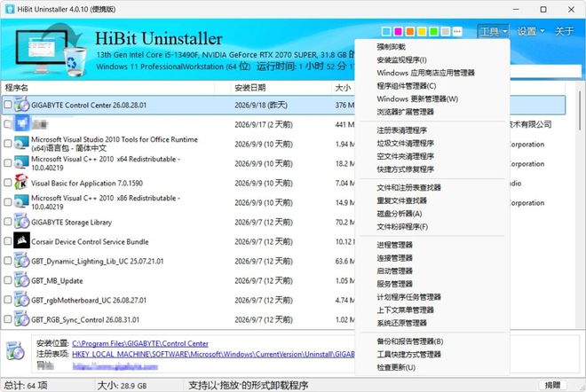Click the GBT_RGB_Sync_Control program icon

(21, 319)
